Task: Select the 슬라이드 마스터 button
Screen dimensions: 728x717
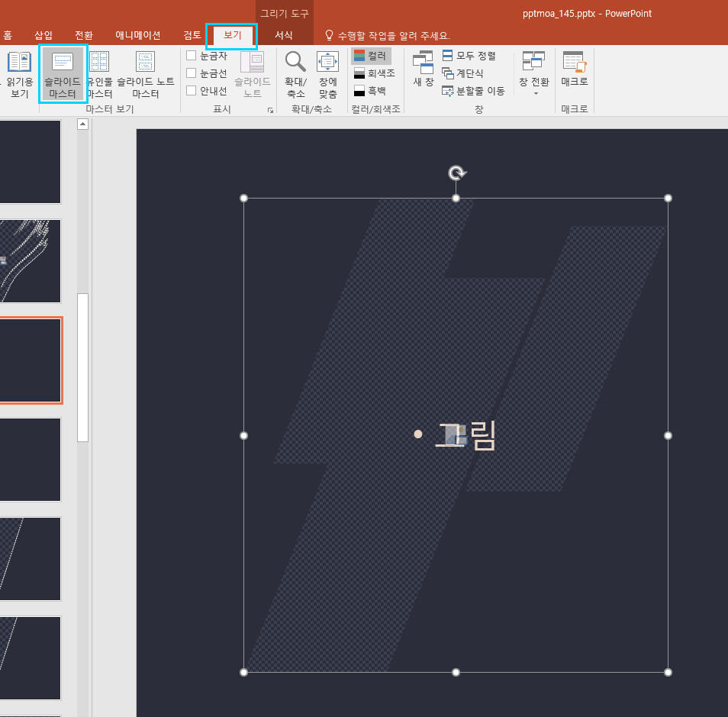Action: coord(63,74)
